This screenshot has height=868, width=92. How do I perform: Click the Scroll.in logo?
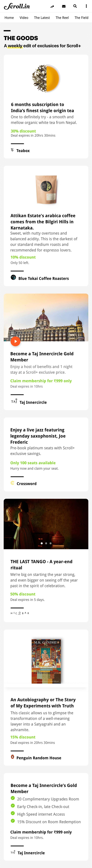(x=17, y=6)
